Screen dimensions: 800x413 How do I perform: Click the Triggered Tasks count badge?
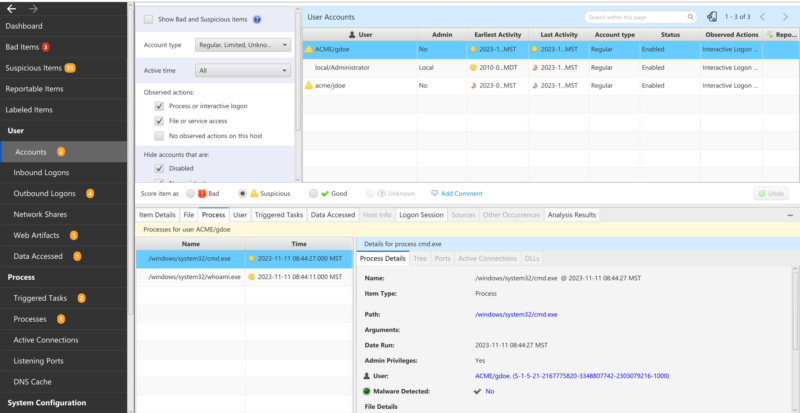coord(81,298)
